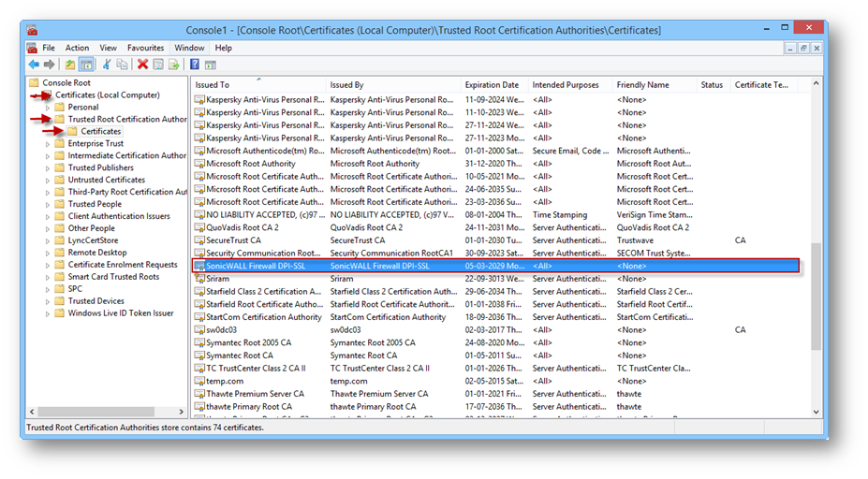Select Untrusted Certificates in the tree

click(106, 180)
